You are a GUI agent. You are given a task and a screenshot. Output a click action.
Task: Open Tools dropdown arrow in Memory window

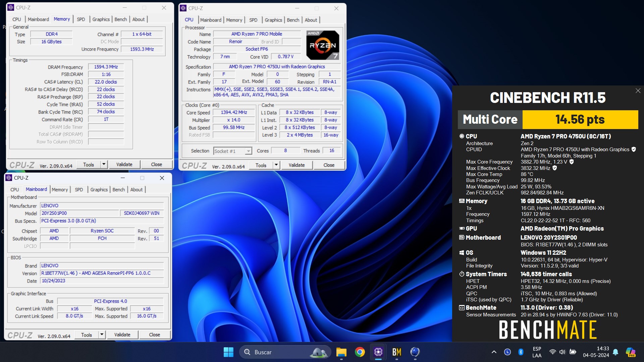[x=104, y=164]
